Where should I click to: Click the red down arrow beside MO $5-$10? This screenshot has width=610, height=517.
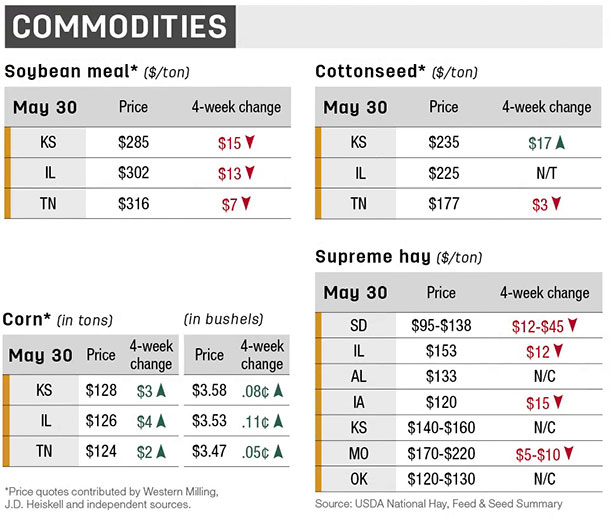(x=569, y=453)
